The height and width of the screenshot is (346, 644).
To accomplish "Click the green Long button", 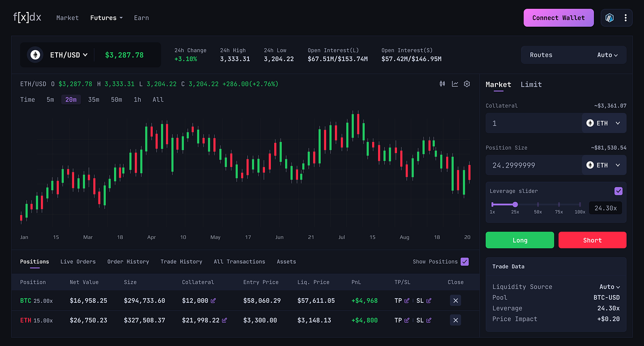I will point(520,240).
